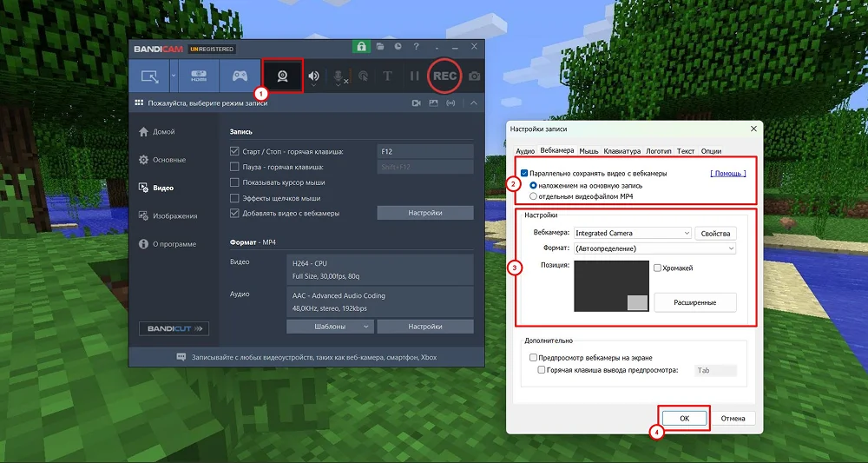Click the F12 hotkey field

[425, 151]
